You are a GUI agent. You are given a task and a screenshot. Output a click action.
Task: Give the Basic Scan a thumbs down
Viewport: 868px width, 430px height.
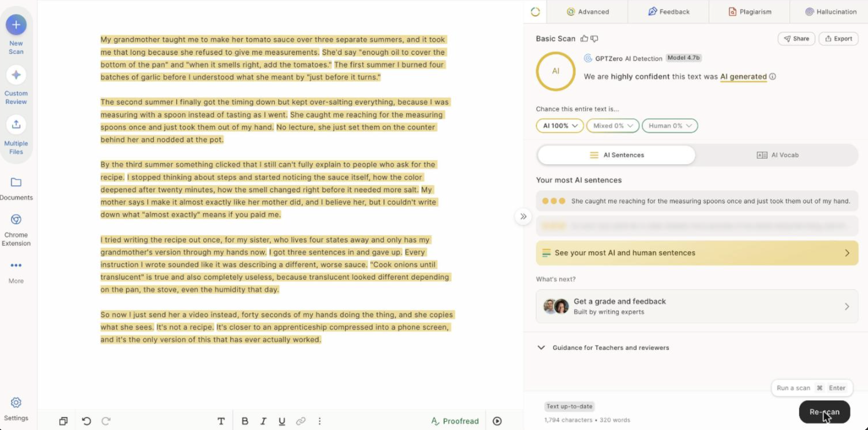click(x=595, y=39)
